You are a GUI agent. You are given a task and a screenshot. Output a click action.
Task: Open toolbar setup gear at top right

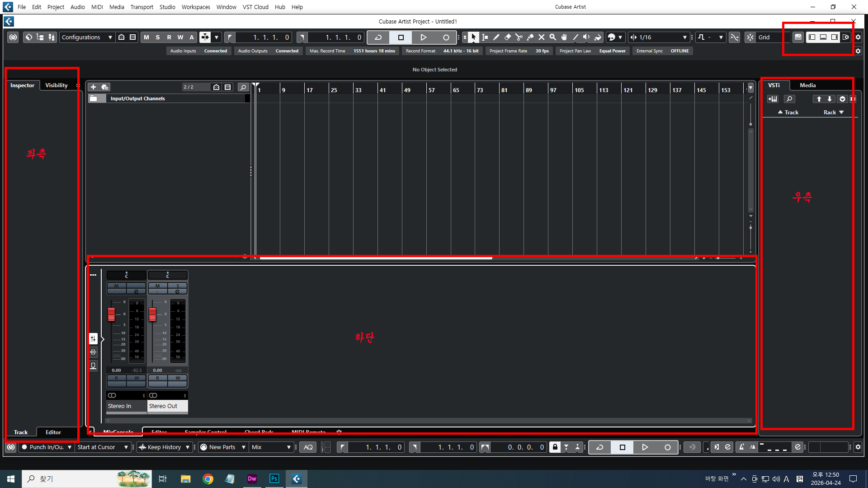tap(858, 38)
